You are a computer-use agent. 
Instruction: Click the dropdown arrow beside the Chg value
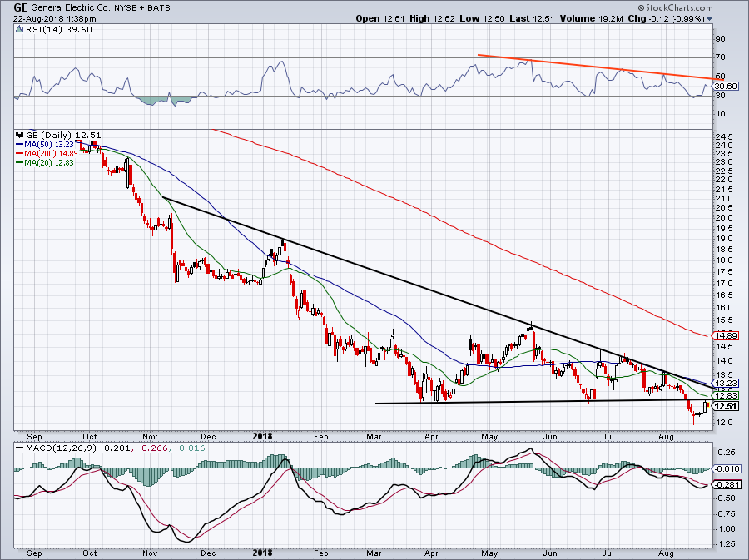tap(710, 19)
